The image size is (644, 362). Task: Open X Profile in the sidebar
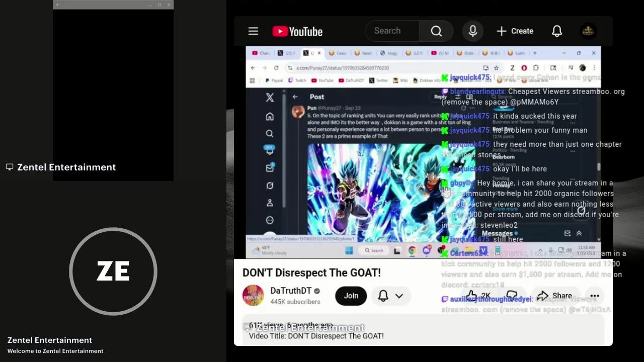pyautogui.click(x=270, y=203)
